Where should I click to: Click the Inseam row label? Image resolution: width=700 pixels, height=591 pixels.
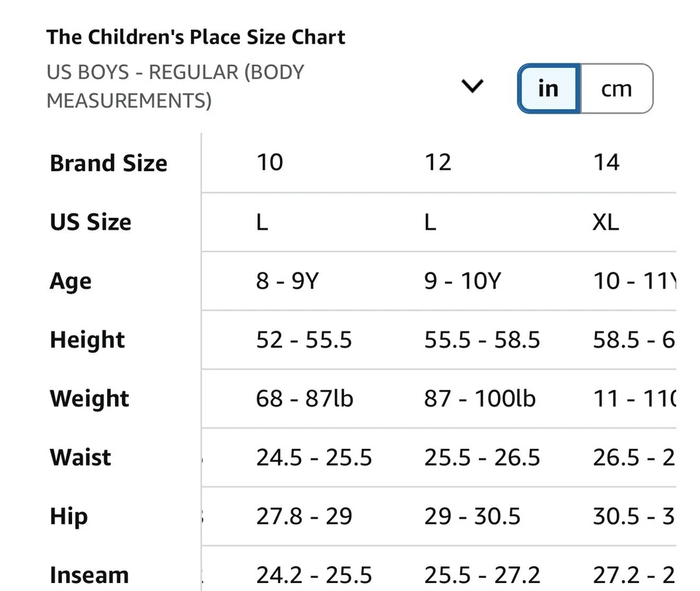point(89,574)
